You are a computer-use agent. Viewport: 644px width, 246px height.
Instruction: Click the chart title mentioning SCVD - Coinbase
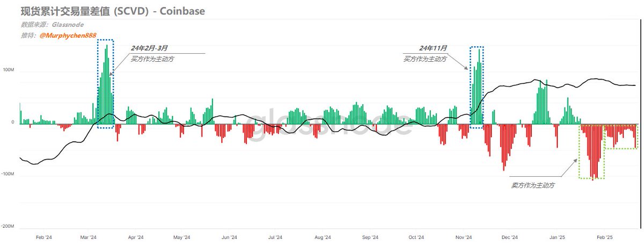(113, 11)
